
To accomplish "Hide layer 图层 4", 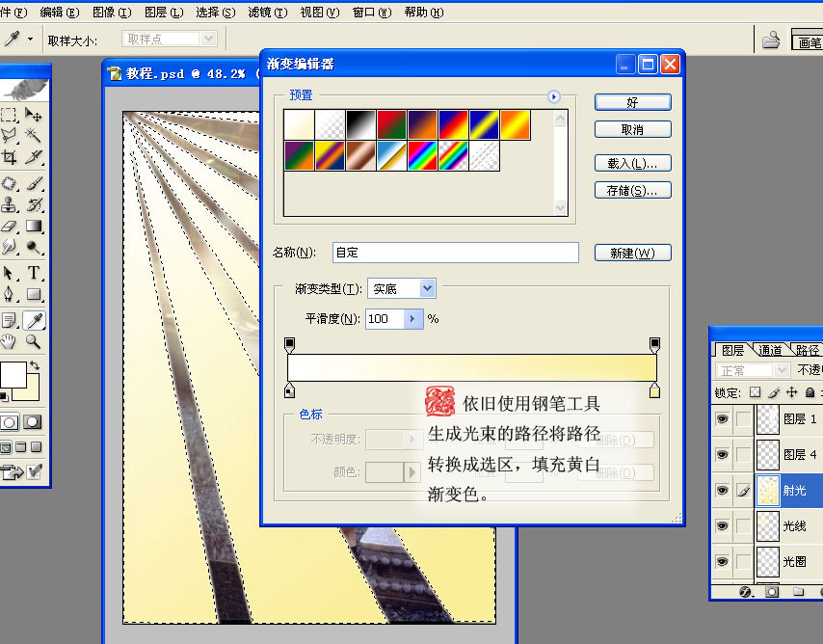I will tap(722, 454).
